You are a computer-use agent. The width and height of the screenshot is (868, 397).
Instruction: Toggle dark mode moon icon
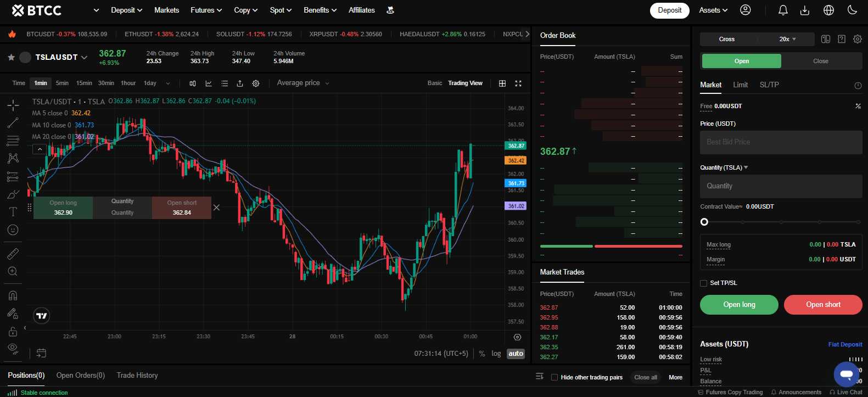click(x=853, y=10)
